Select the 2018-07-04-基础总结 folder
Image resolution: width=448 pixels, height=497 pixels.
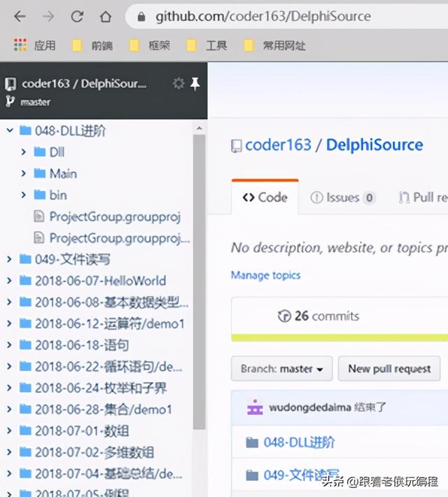tap(108, 474)
